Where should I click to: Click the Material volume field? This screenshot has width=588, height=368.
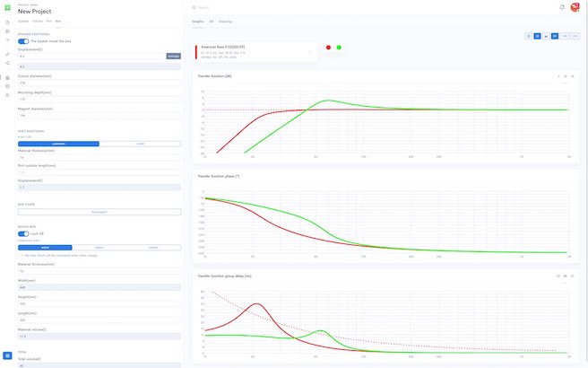click(x=99, y=337)
